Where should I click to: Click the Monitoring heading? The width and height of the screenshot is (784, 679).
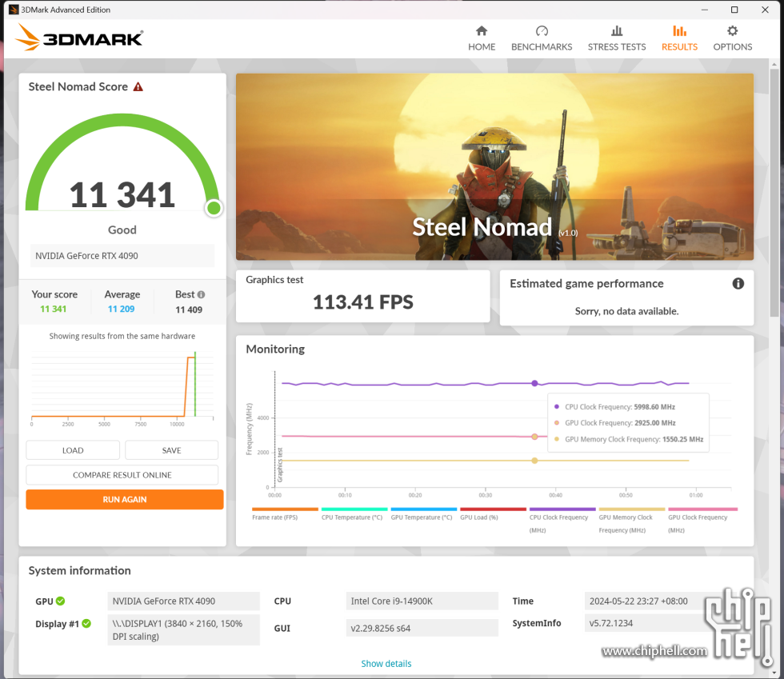[275, 349]
